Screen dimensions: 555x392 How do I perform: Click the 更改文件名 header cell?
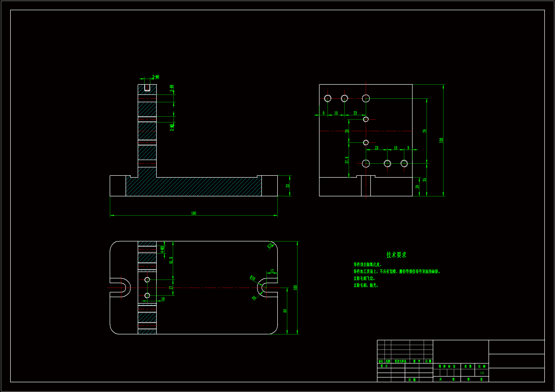tap(400, 361)
